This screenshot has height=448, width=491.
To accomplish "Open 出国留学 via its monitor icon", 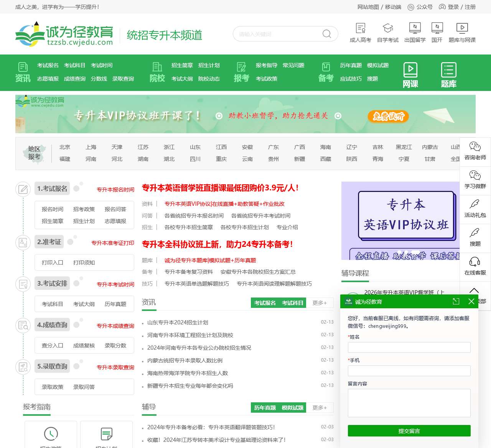I will pyautogui.click(x=415, y=28).
